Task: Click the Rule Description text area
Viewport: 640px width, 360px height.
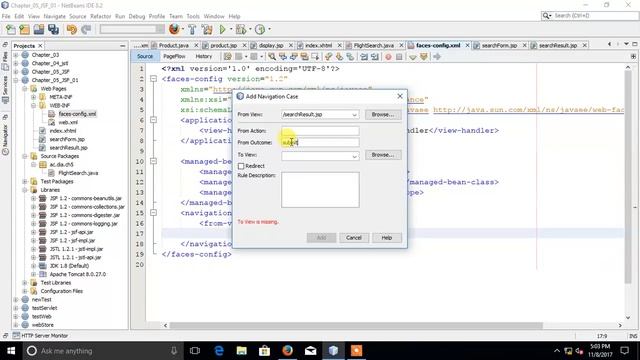Action: (320, 190)
